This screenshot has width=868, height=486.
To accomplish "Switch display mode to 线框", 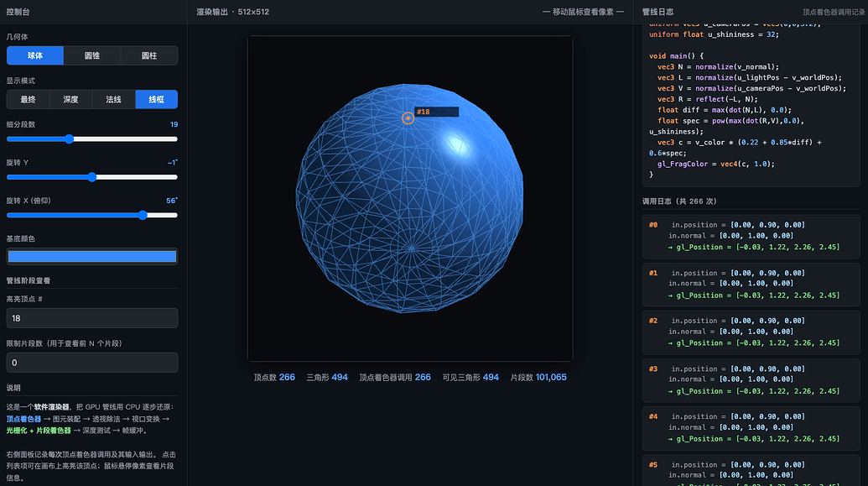I will click(156, 99).
